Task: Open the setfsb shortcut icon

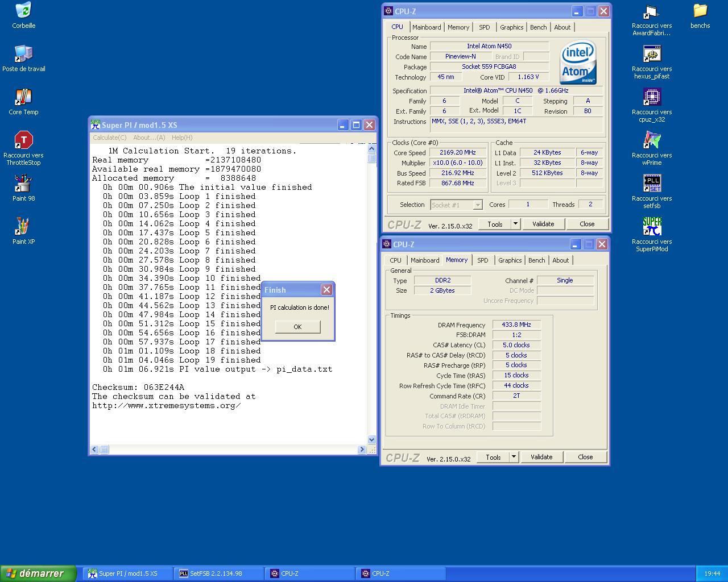Action: tap(652, 184)
